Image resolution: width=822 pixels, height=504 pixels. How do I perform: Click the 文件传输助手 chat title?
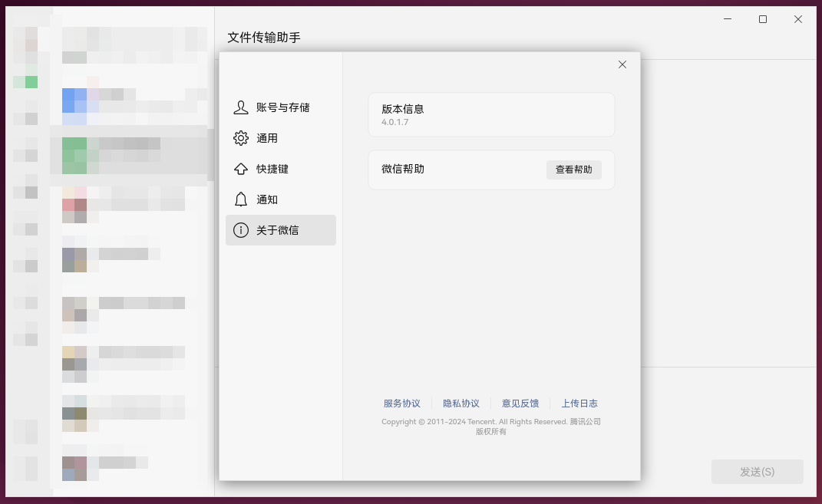coord(264,38)
